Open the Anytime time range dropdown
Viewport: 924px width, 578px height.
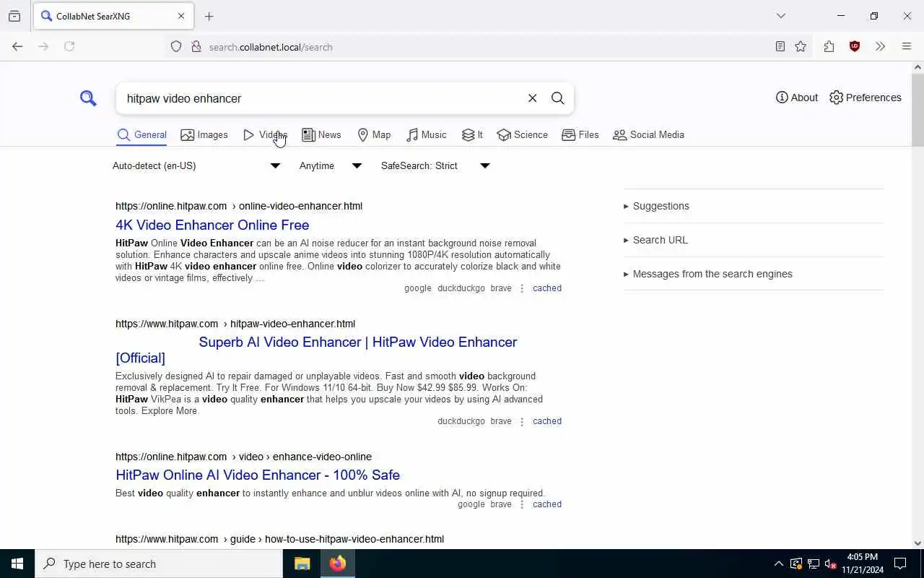tap(330, 165)
